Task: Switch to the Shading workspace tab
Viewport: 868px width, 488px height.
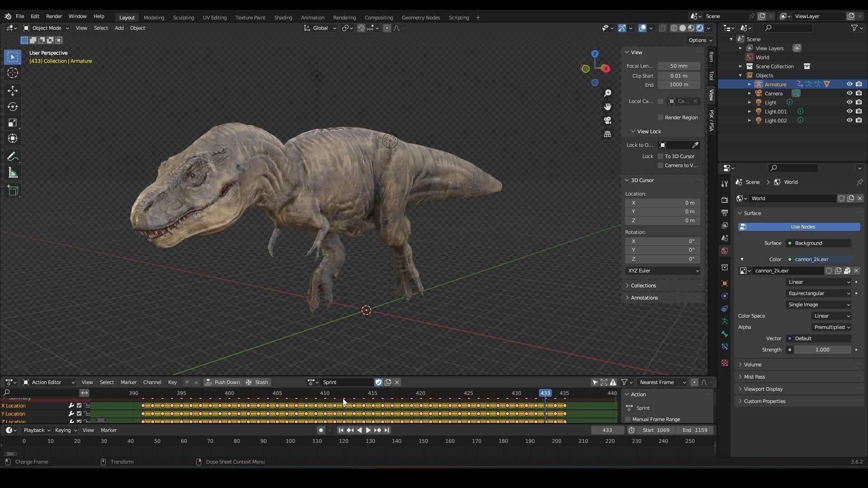Action: (x=283, y=18)
